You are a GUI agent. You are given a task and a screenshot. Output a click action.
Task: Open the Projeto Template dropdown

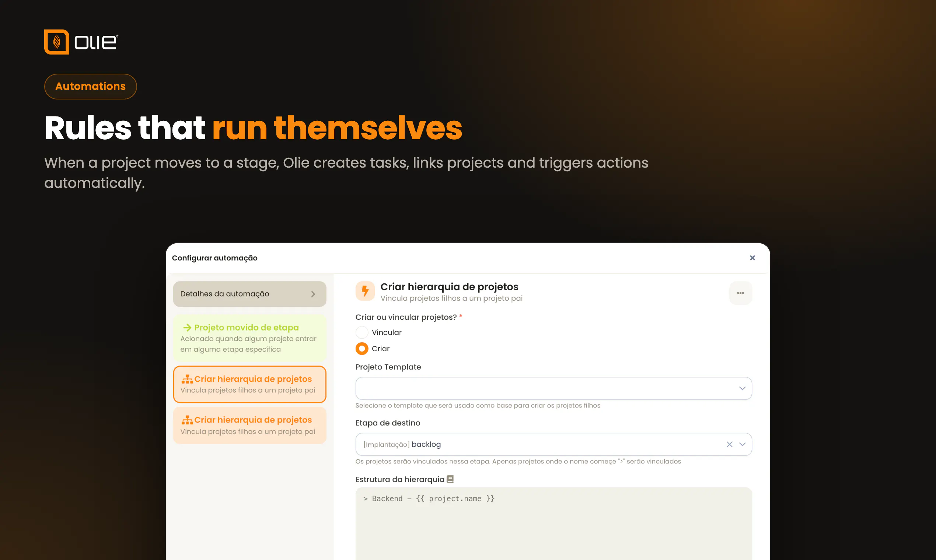click(x=553, y=388)
